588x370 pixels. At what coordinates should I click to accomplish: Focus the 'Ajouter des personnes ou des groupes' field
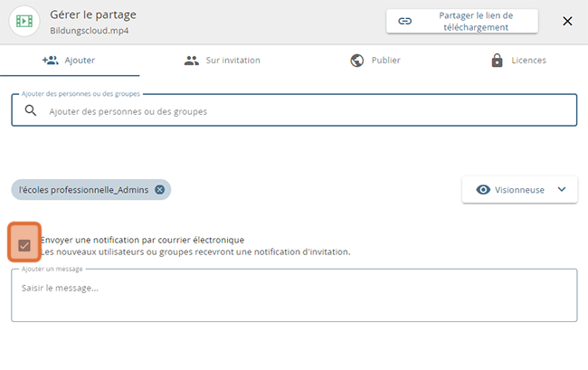click(299, 111)
